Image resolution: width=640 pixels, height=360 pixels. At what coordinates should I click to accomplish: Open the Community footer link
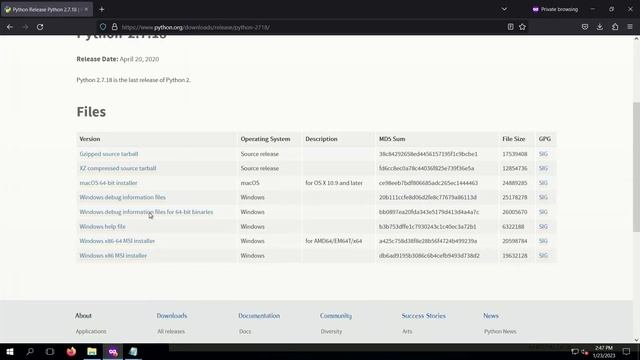point(336,316)
